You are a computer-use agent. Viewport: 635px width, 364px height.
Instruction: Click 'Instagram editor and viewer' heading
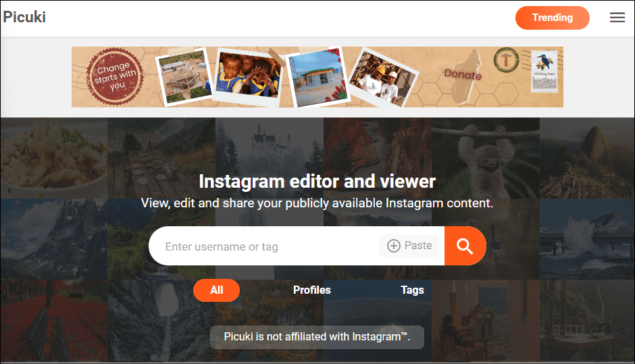point(317,182)
